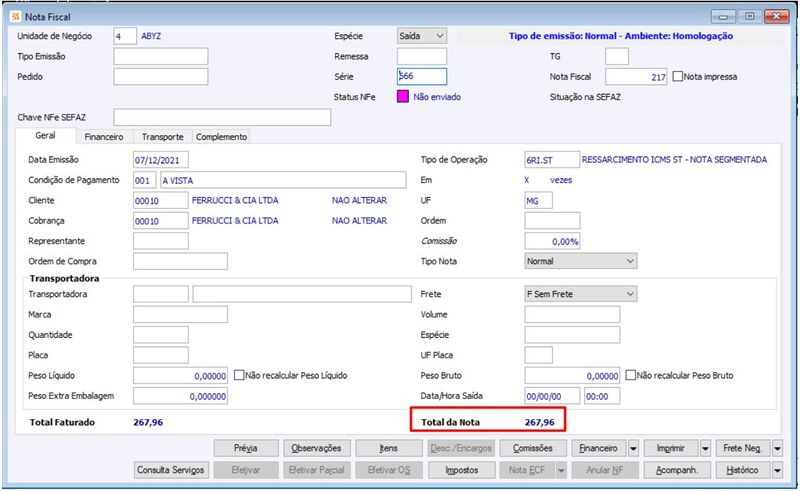800x491 pixels.
Task: Check Não recalcular Peso Bruto
Action: coord(631,375)
